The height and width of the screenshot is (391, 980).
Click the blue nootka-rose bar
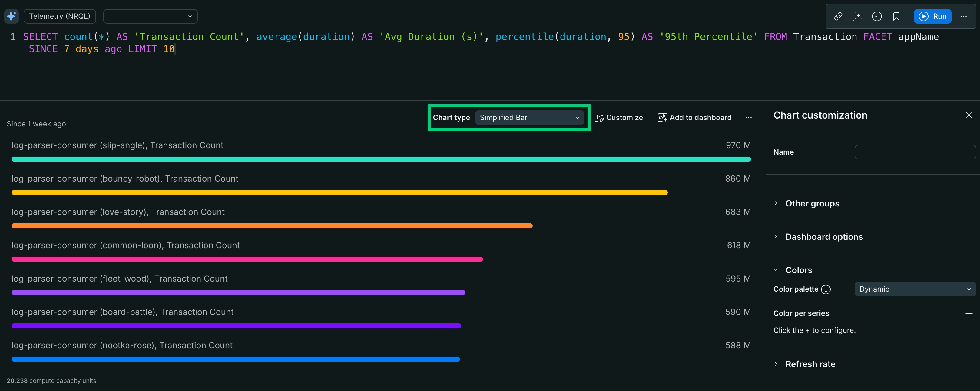point(236,359)
